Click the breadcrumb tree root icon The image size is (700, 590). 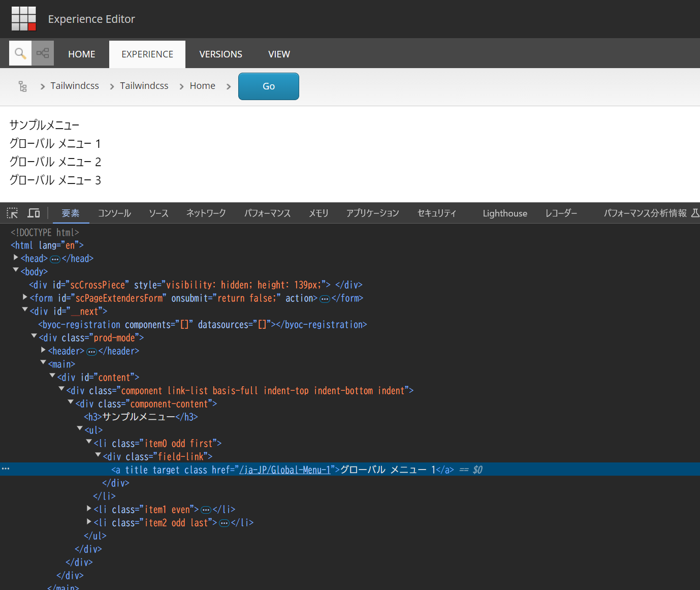point(22,86)
